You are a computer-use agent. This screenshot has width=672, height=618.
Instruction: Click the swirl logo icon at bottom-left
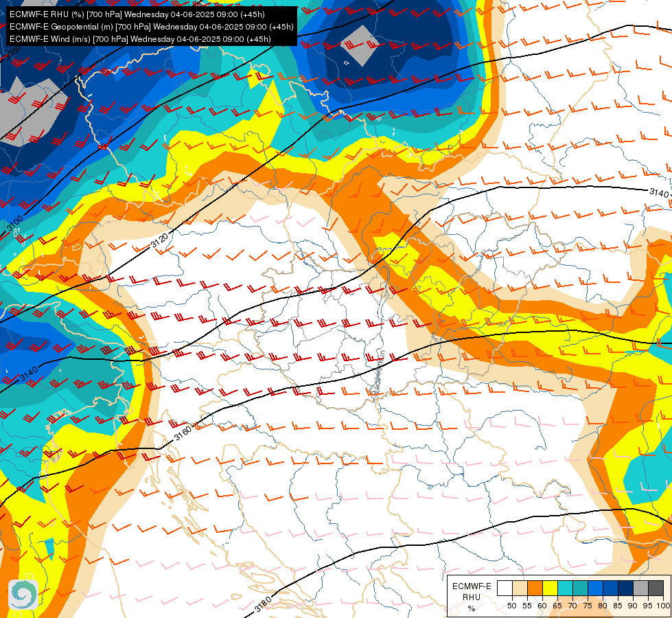pyautogui.click(x=23, y=595)
